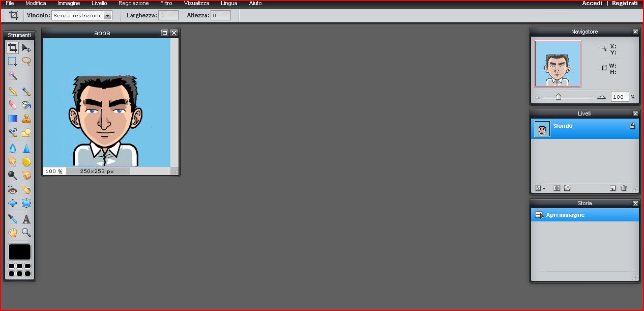Select the Red Eye reduction tool
The image size is (644, 311).
[x=12, y=189]
